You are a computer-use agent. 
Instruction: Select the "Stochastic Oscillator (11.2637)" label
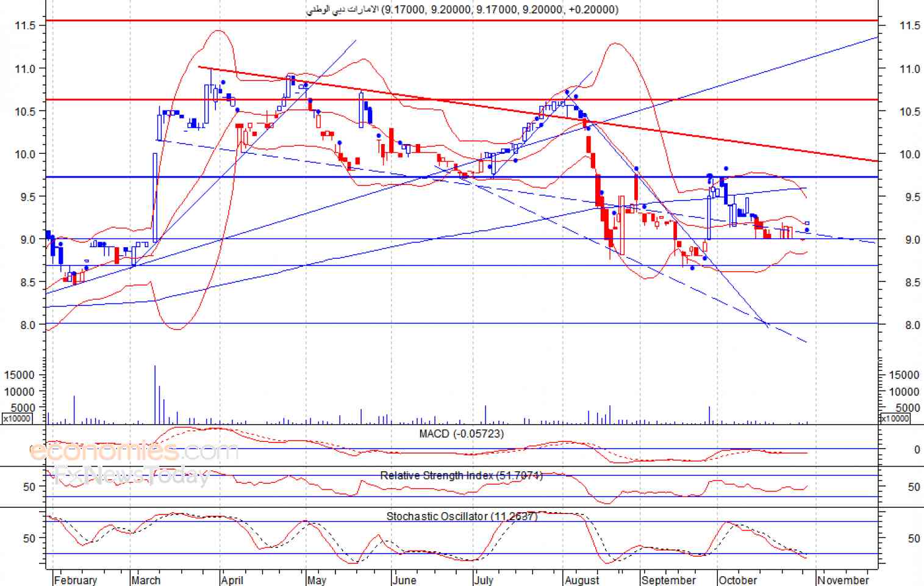[x=462, y=516]
